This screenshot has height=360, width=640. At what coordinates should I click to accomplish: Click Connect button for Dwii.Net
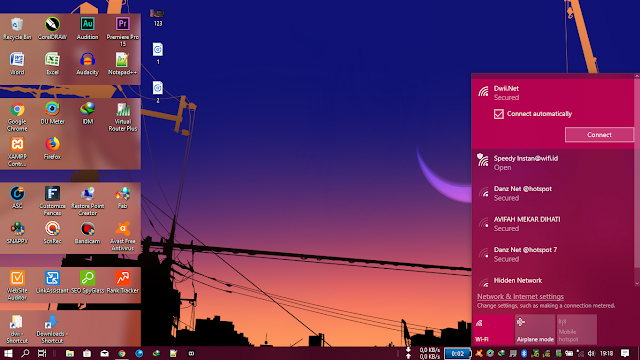tap(599, 135)
